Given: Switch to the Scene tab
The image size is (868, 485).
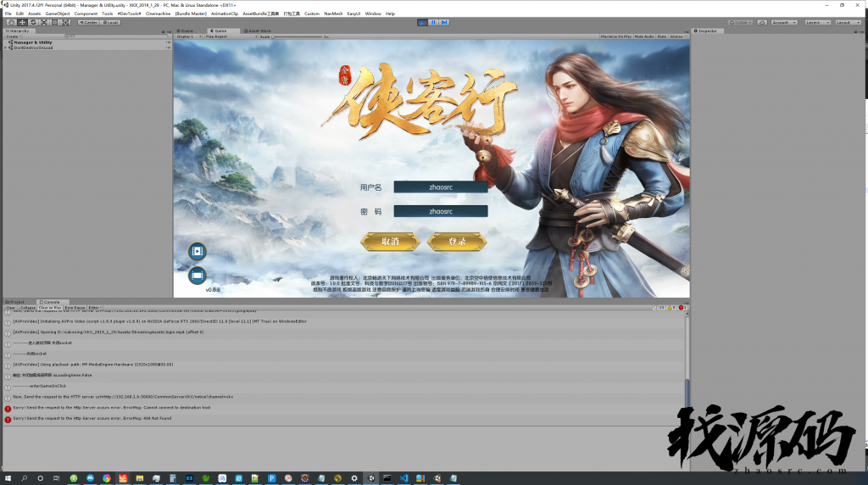Looking at the screenshot, I should [186, 31].
